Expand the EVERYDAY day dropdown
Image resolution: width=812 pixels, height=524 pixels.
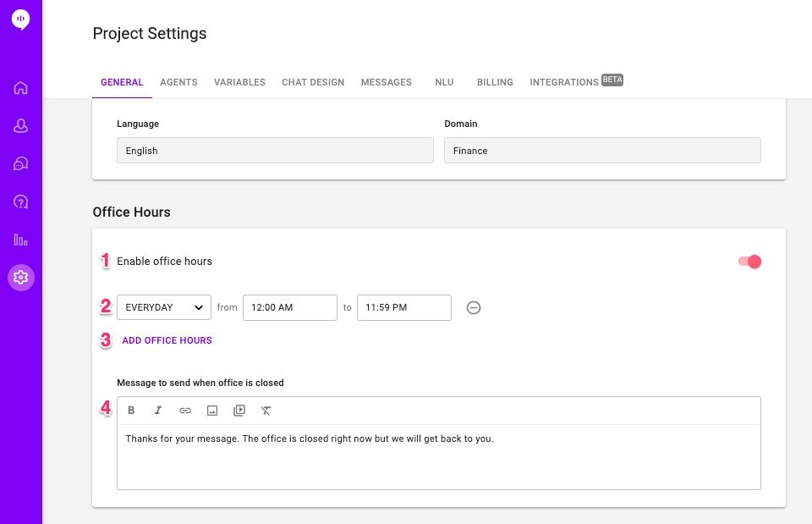163,307
